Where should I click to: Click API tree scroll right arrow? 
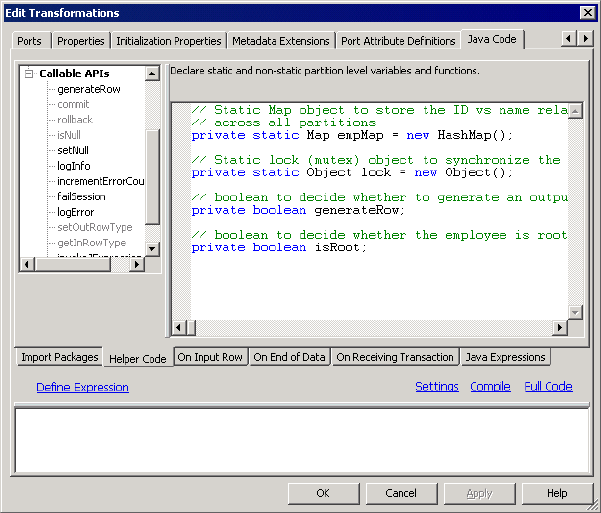(136, 264)
